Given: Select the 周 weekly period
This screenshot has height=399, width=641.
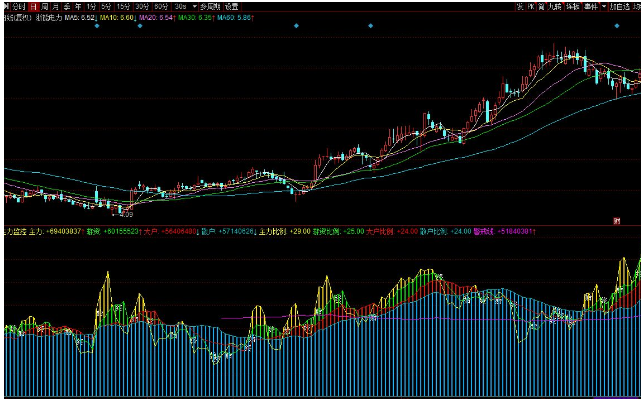Looking at the screenshot, I should click(x=44, y=7).
